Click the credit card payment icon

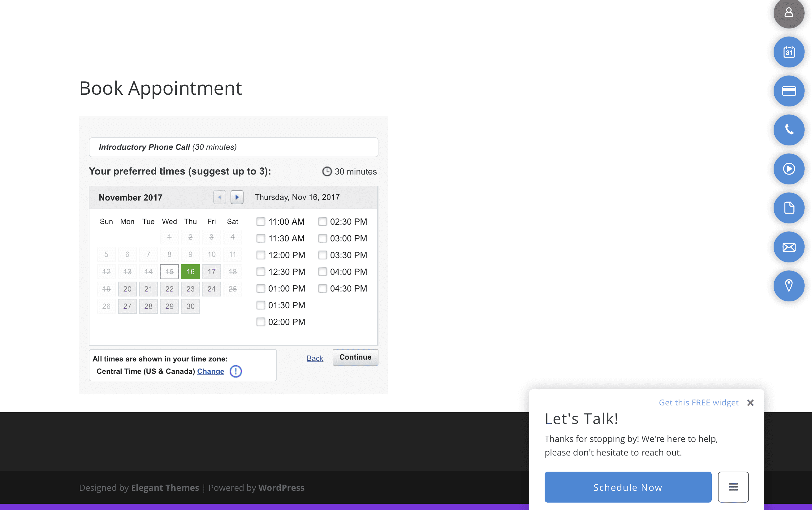click(x=788, y=91)
